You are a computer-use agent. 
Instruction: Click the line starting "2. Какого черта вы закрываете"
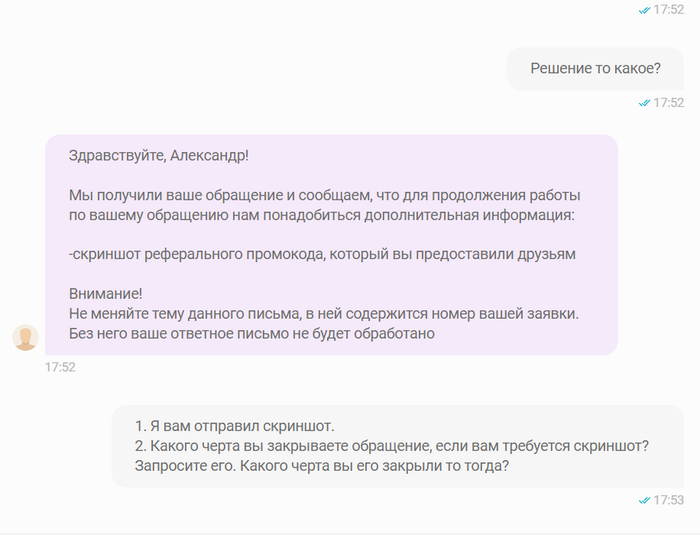392,445
